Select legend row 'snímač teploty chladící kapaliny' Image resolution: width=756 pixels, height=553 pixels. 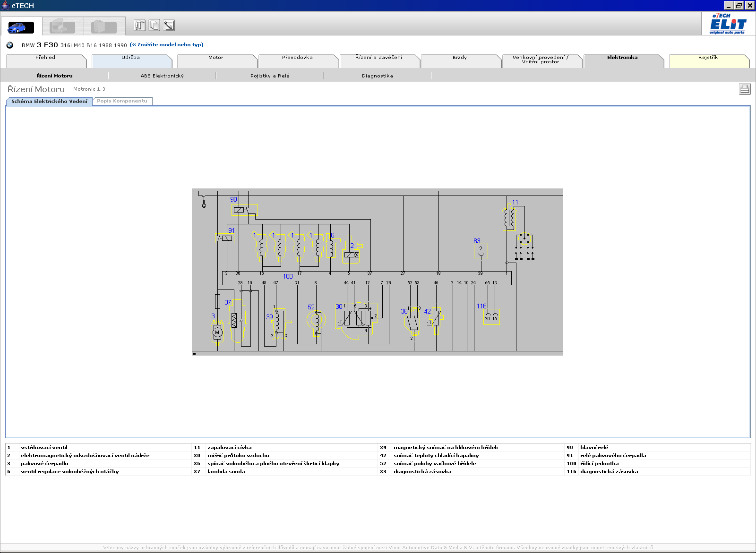tap(471, 455)
